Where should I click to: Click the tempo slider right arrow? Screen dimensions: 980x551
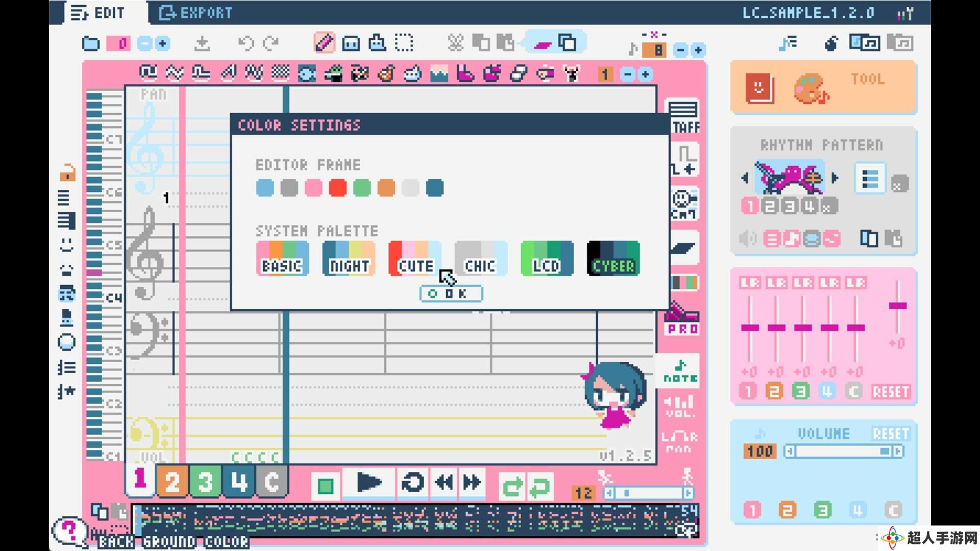688,493
